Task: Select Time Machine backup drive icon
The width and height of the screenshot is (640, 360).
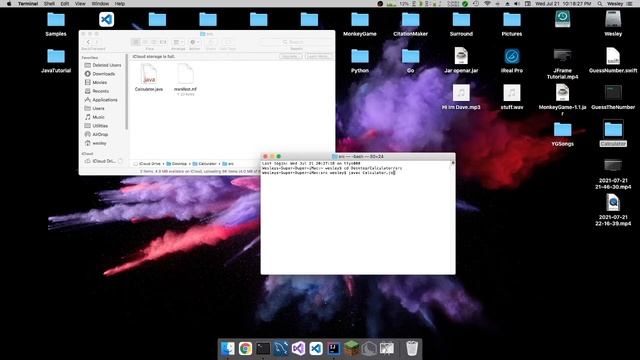Action: click(562, 19)
